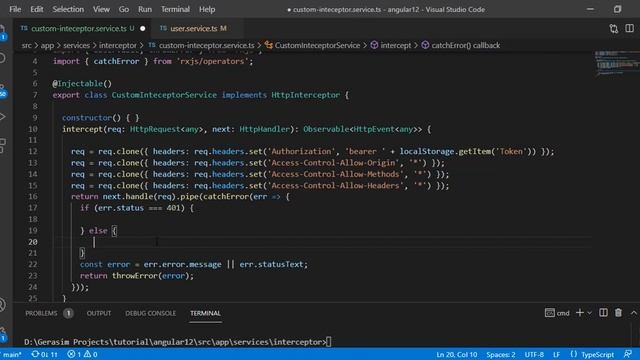This screenshot has width=640, height=360.
Task: Open the Manage gear in the activity bar
Action: point(3,333)
